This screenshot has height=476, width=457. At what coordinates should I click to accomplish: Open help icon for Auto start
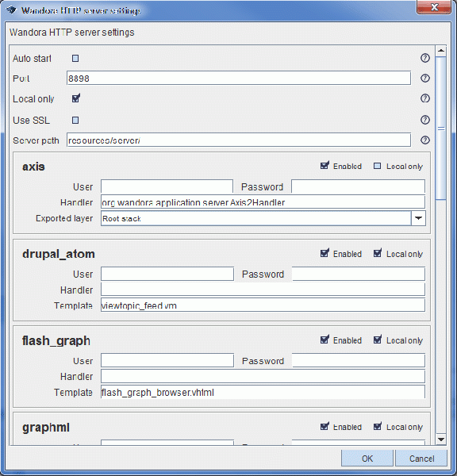pyautogui.click(x=424, y=58)
